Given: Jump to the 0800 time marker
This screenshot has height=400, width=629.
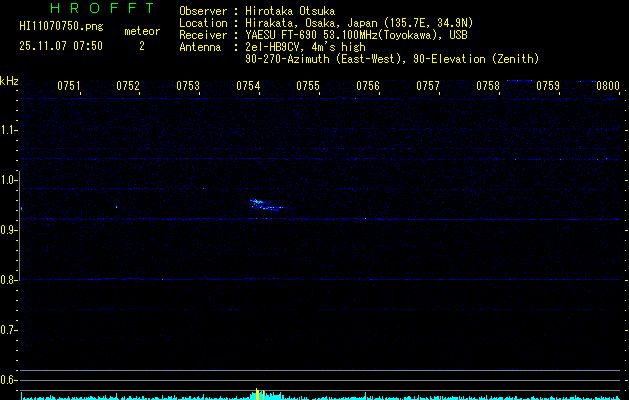Looking at the screenshot, I should click(607, 86).
